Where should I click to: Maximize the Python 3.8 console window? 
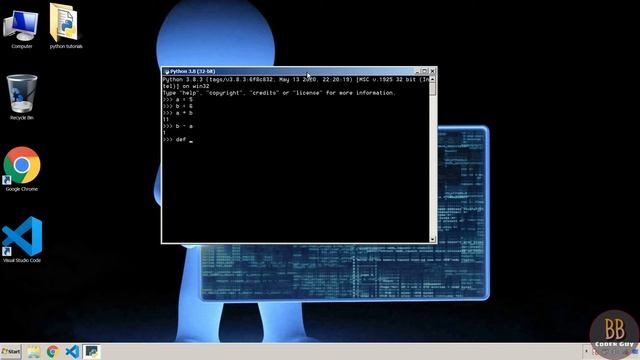424,71
